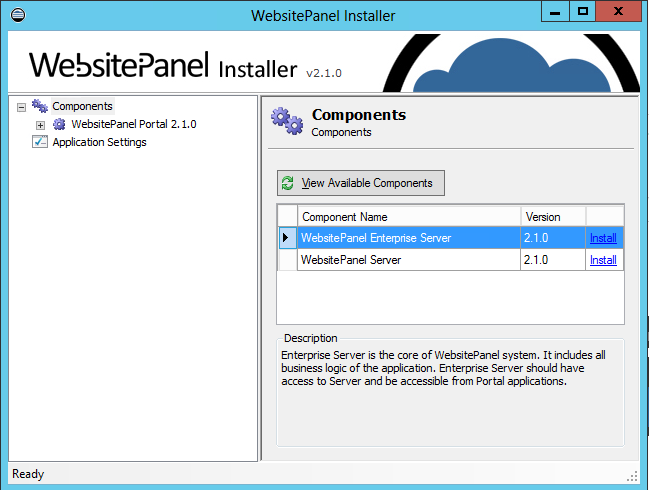Open Application Settings in the tree

coord(99,142)
